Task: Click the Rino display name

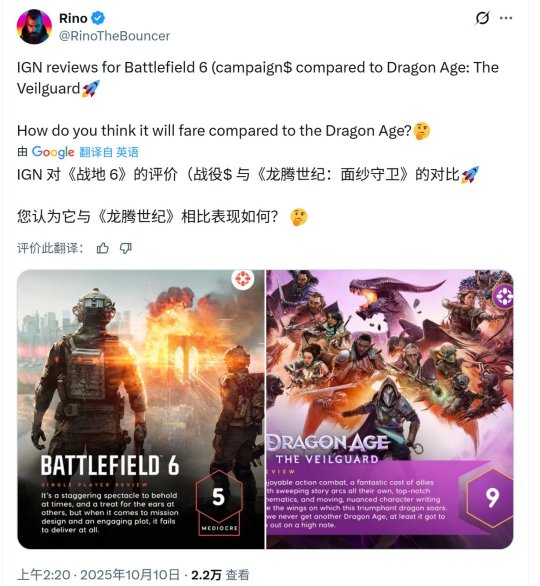Action: 73,18
